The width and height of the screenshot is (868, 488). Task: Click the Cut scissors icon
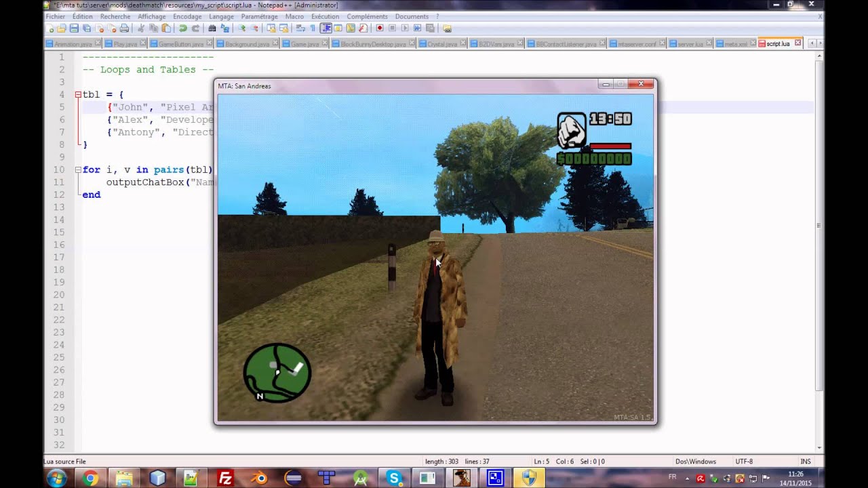[141, 28]
